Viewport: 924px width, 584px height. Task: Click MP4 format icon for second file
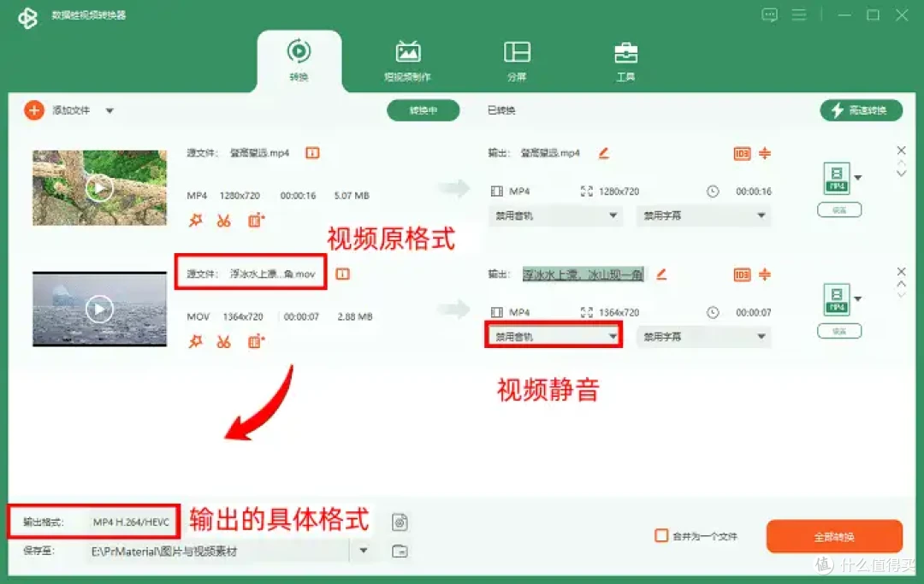[837, 299]
